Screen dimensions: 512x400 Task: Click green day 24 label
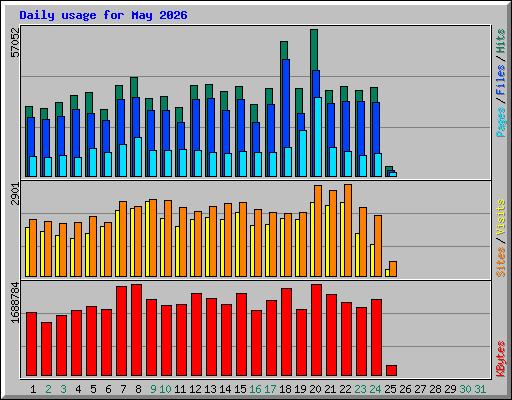click(375, 389)
